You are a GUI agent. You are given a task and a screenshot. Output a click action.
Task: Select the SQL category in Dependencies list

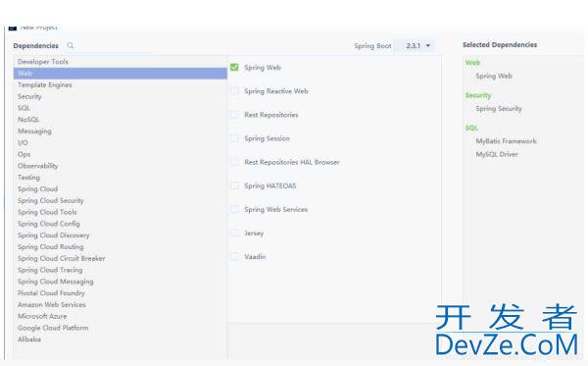tap(120, 108)
